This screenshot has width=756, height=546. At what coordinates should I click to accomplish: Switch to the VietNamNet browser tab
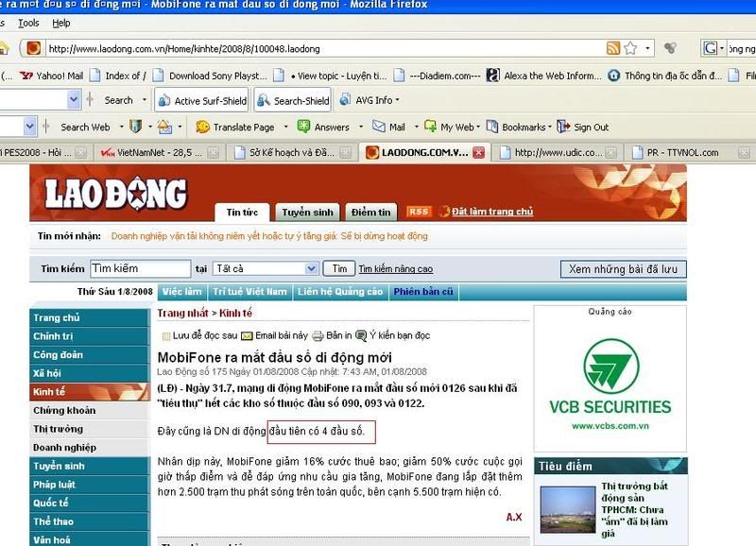159,153
